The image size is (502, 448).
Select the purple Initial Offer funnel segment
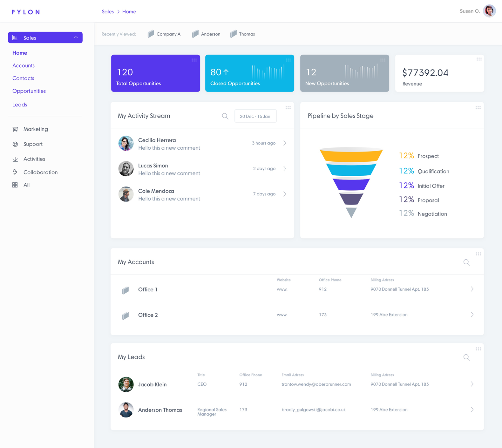click(351, 184)
